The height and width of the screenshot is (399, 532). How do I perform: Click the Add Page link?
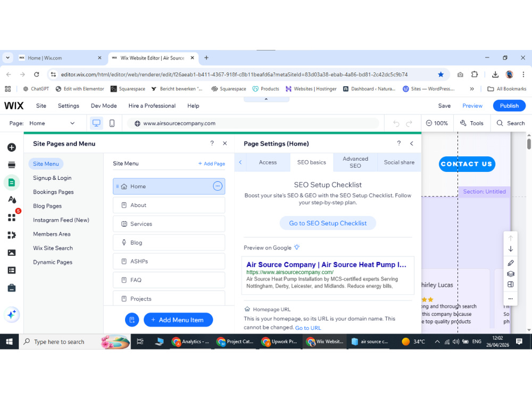pyautogui.click(x=212, y=163)
